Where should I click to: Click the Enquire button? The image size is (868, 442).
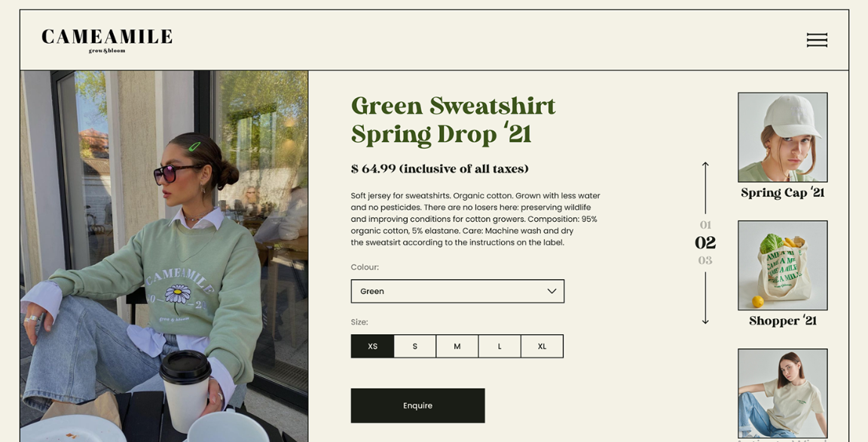417,405
